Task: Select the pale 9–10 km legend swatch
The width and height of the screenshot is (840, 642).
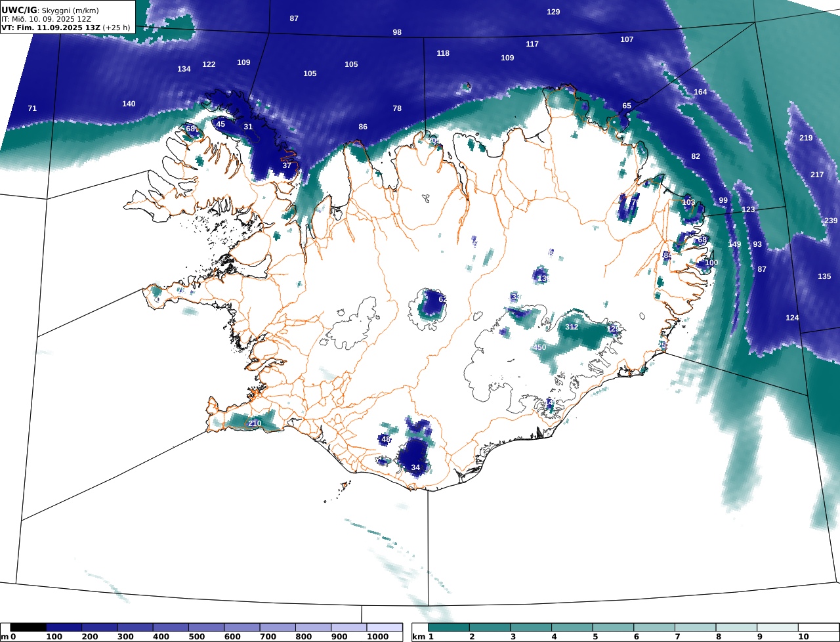Action: pos(778,628)
